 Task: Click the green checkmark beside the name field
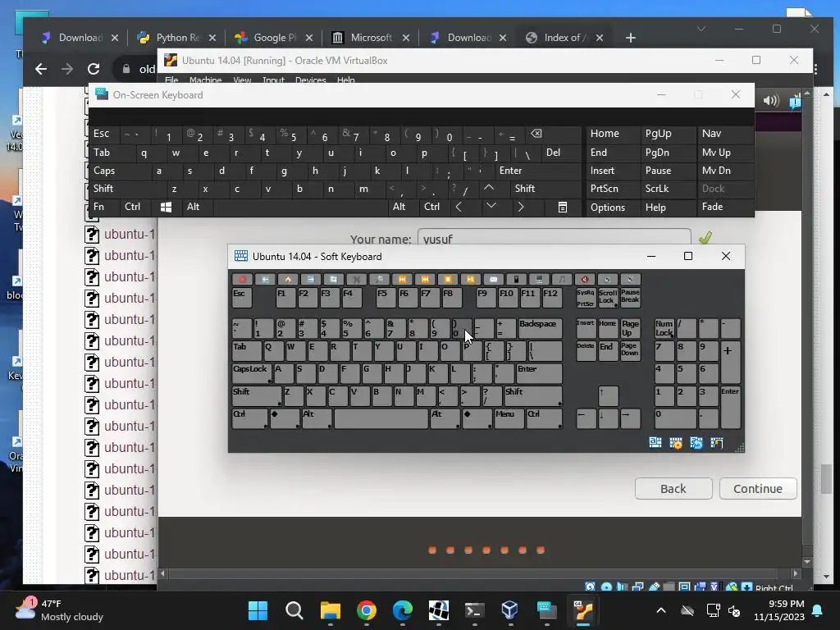point(705,238)
